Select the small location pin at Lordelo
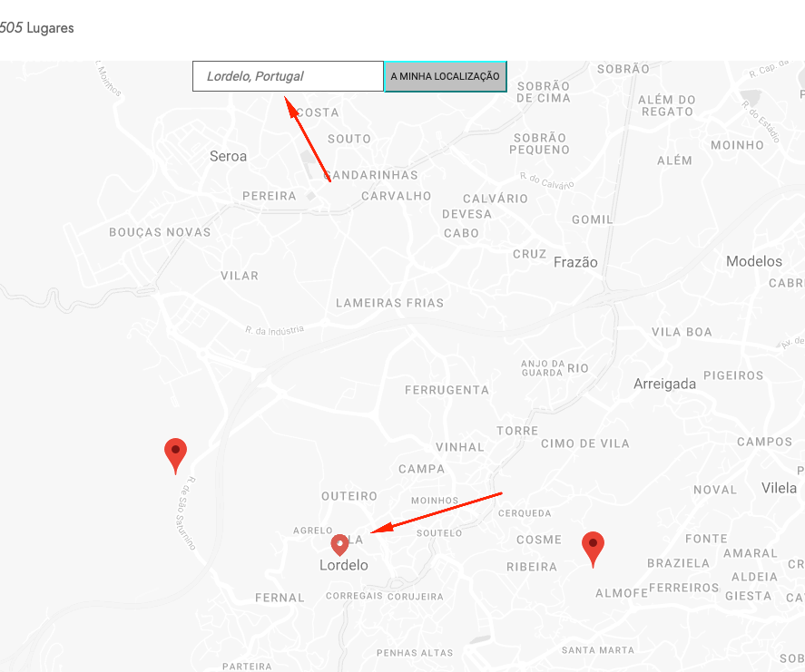 [x=340, y=544]
